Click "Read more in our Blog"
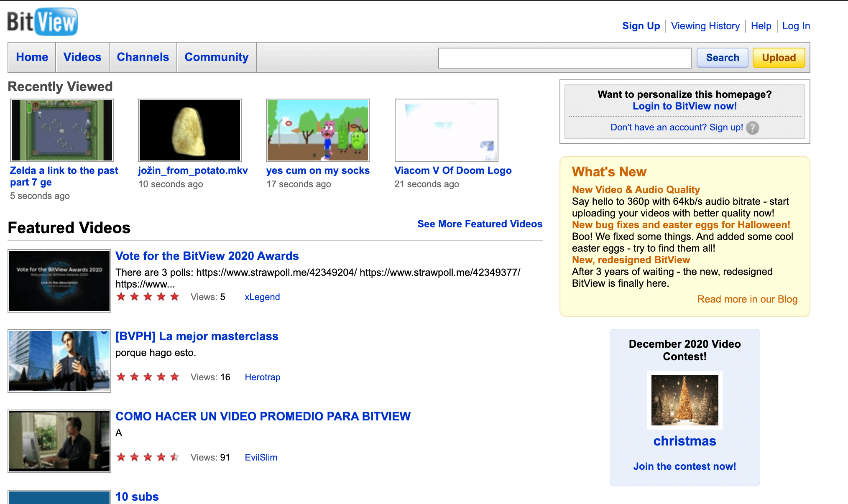 coord(747,299)
